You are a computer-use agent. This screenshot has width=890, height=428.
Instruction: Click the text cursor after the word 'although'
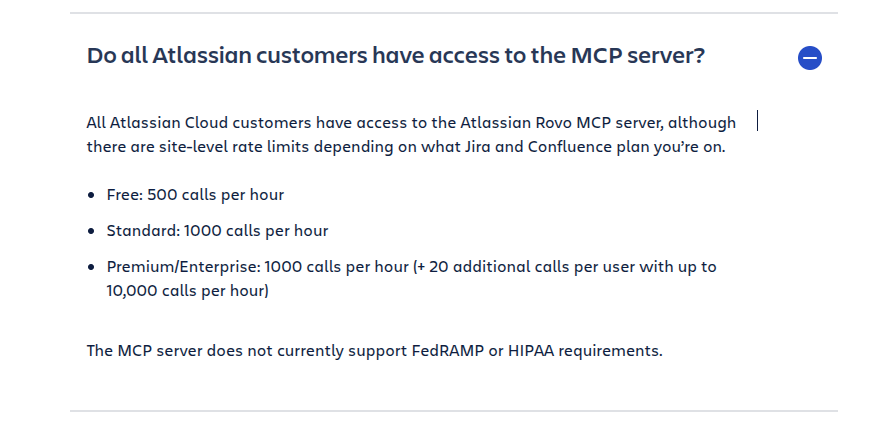coord(757,121)
